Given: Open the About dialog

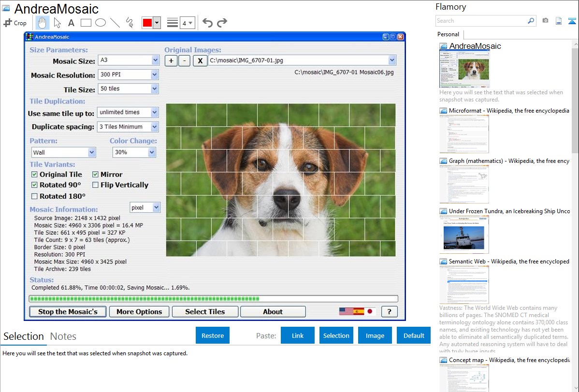Looking at the screenshot, I should [273, 311].
